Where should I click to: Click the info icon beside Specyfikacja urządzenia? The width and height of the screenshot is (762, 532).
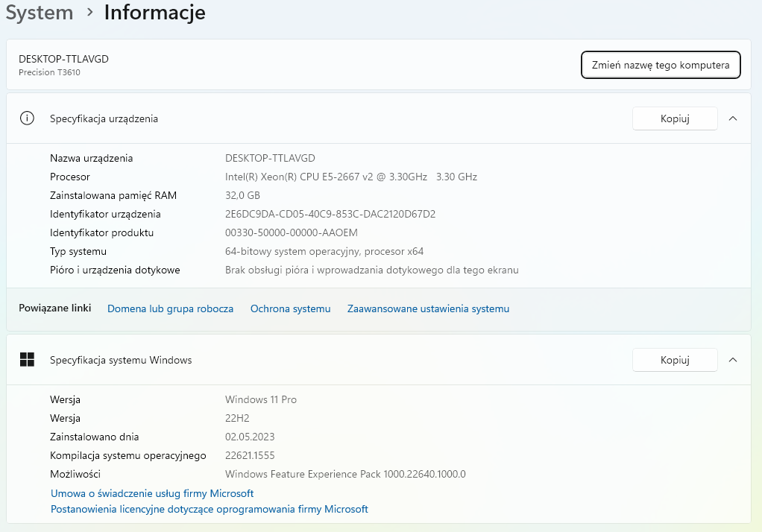point(27,118)
